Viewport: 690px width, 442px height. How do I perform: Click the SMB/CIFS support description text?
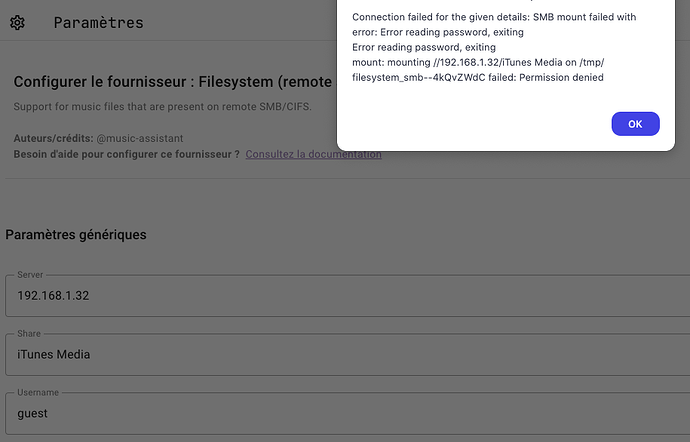tap(162, 107)
